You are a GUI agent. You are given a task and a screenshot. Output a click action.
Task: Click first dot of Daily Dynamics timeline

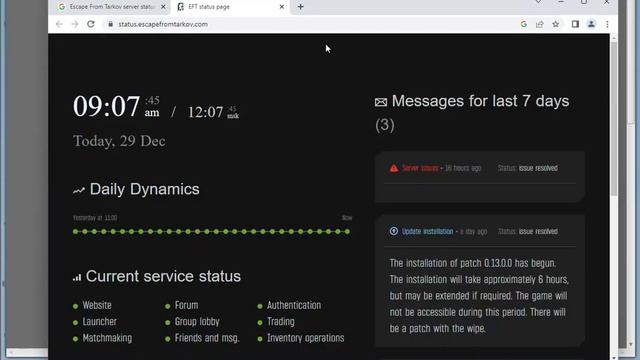click(76, 231)
